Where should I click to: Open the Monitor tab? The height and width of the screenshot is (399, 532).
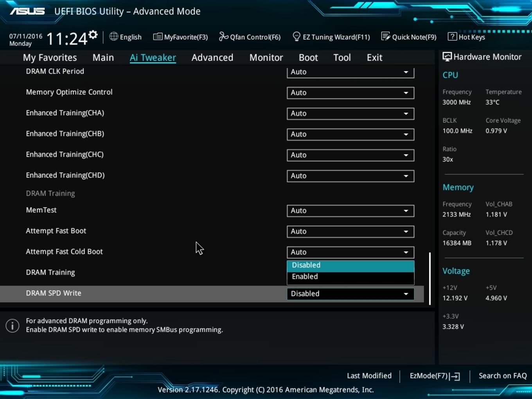click(266, 58)
